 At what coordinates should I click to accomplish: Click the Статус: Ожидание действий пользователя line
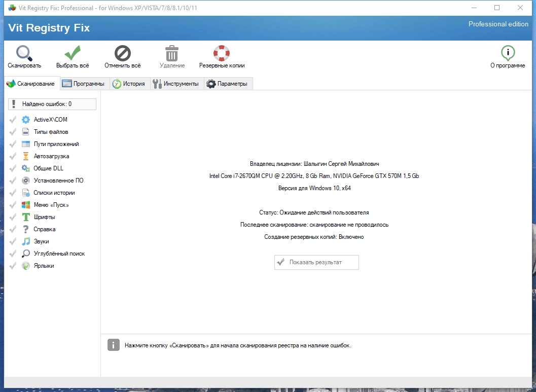[x=314, y=212]
